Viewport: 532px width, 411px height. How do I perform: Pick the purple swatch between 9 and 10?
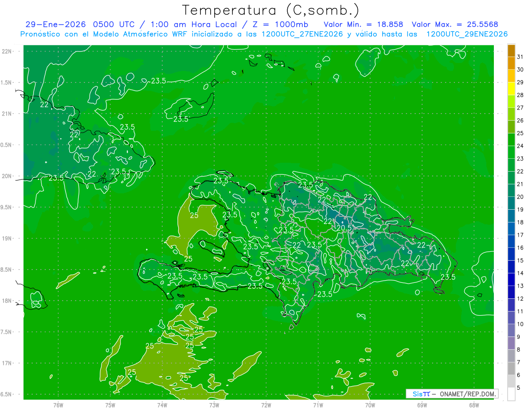coord(512,330)
